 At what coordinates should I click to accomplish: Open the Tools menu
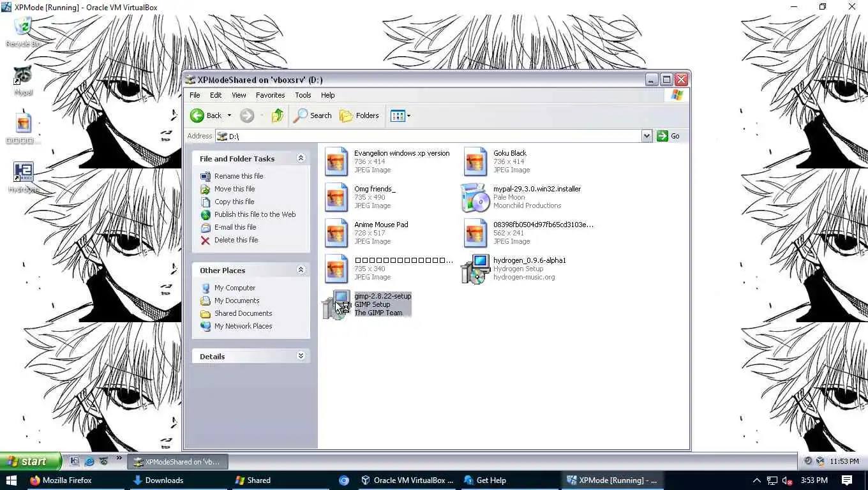pos(303,95)
